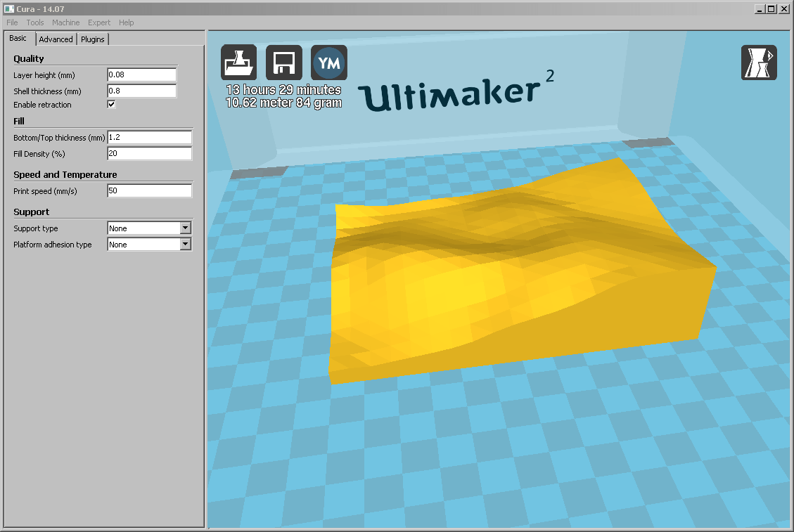Maximize the Cura window
Screen dimensions: 794x532
click(771, 8)
